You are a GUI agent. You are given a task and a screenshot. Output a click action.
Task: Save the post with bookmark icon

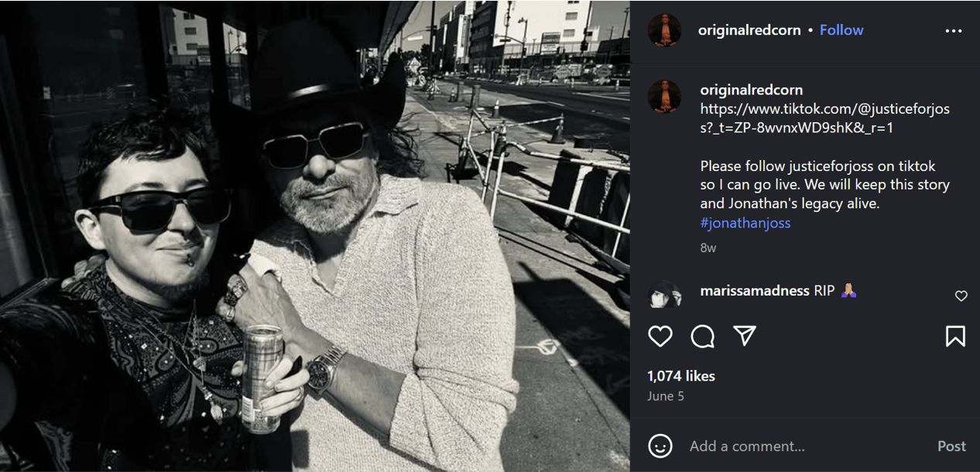(955, 336)
